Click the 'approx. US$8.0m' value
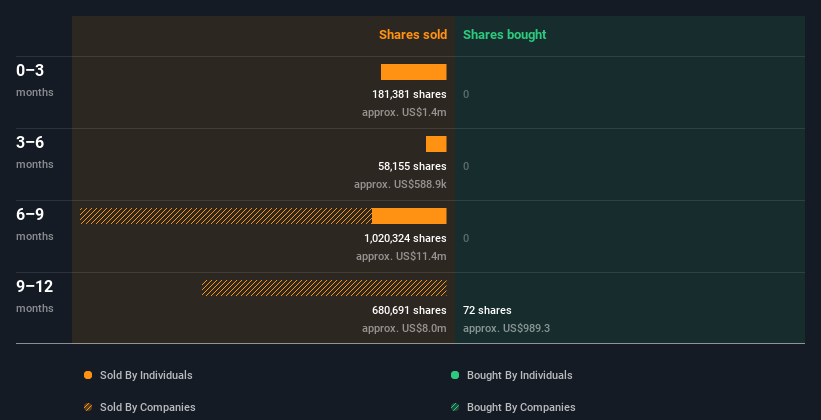The width and height of the screenshot is (821, 420). [x=404, y=328]
